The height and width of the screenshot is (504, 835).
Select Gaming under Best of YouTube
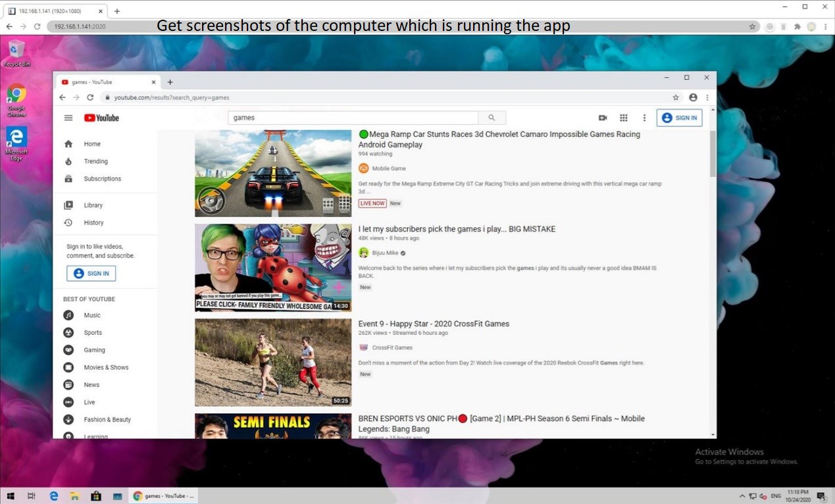click(94, 350)
